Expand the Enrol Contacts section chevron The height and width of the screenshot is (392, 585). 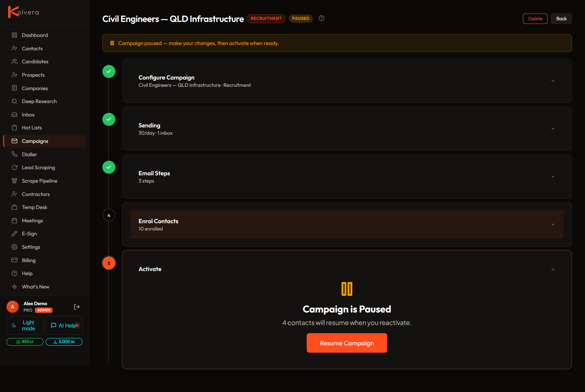553,224
